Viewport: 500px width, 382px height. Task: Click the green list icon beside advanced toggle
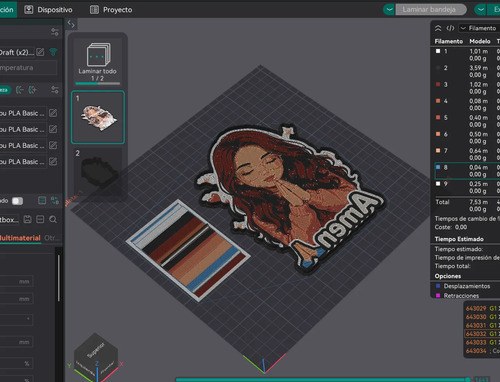click(x=42, y=200)
